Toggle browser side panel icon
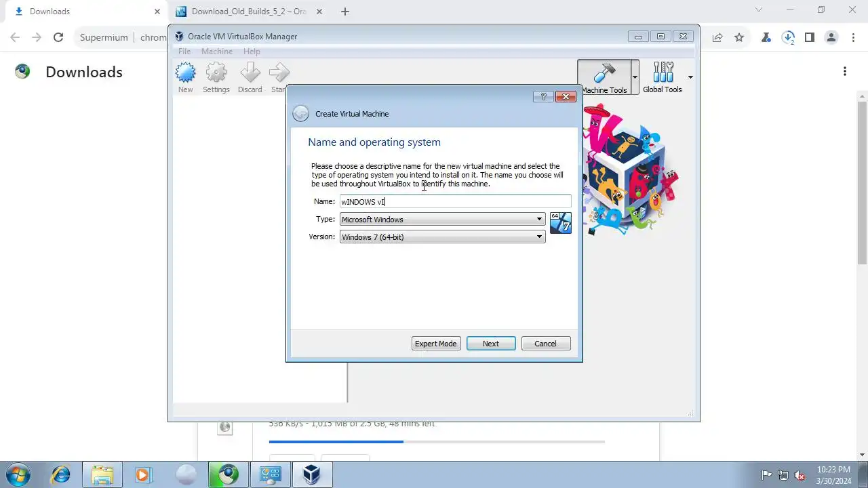 pyautogui.click(x=810, y=37)
